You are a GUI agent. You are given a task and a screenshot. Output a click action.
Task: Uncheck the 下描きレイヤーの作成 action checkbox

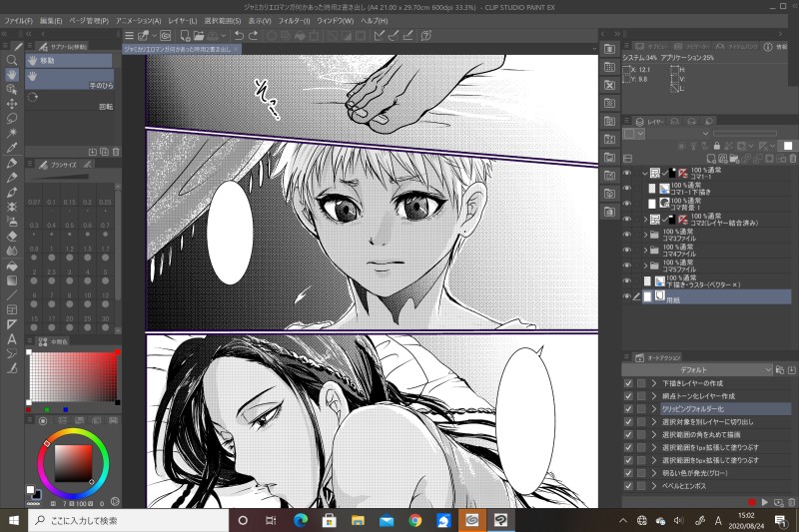tap(628, 383)
